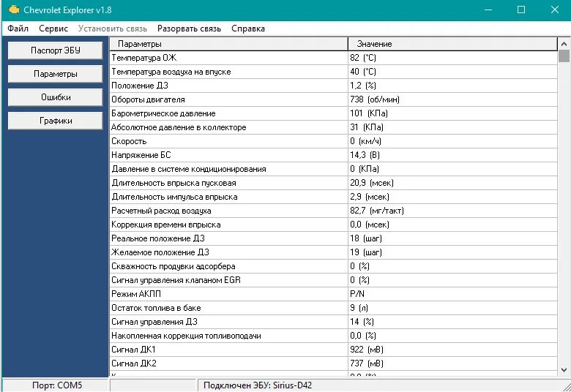This screenshot has height=392, width=571.
Task: Select the Сигнал ДК2 row
Action: (x=334, y=363)
